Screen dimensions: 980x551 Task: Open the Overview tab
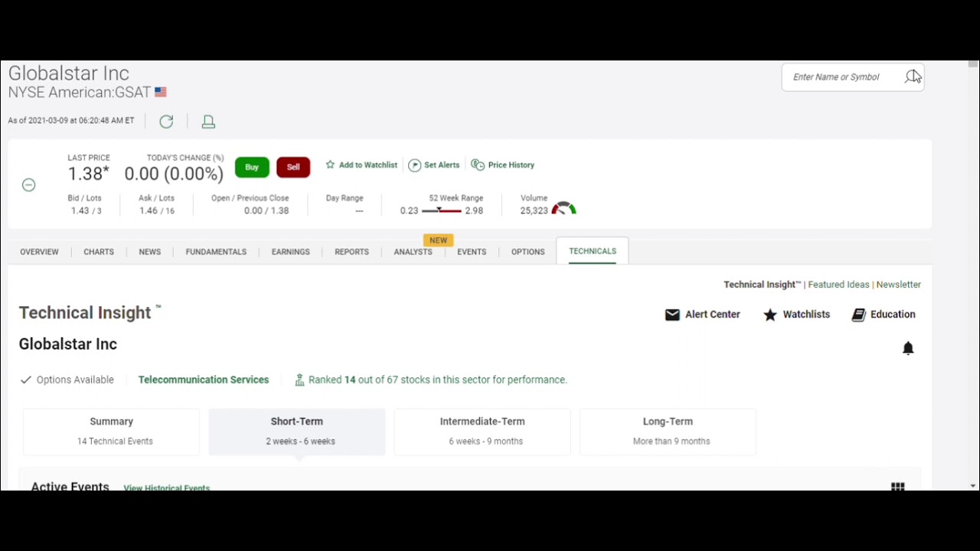click(39, 252)
